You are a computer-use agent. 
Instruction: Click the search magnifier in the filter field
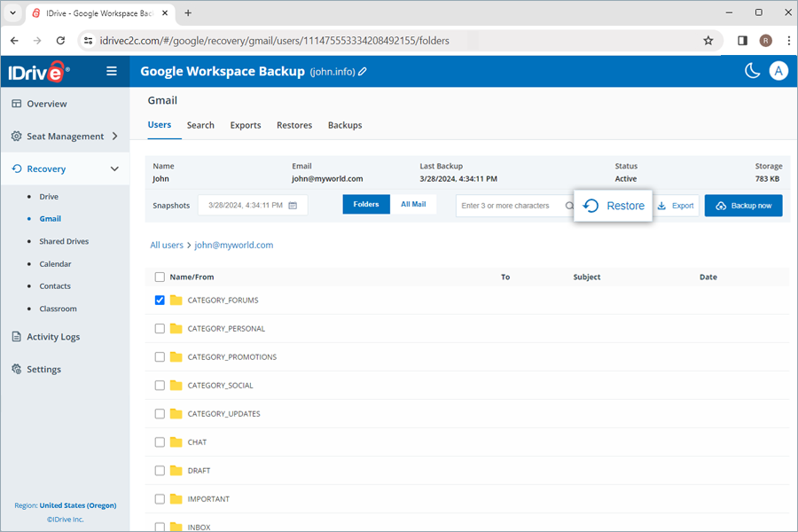point(567,204)
